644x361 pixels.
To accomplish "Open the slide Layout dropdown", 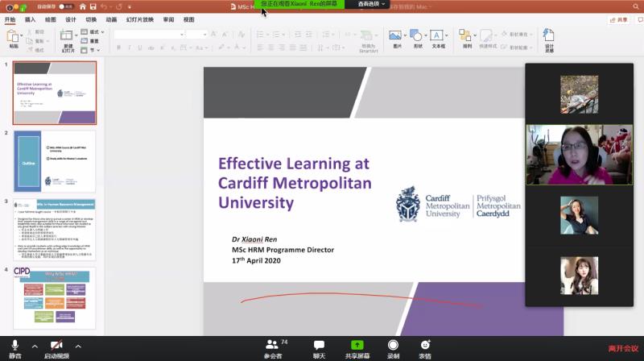I will (x=93, y=31).
